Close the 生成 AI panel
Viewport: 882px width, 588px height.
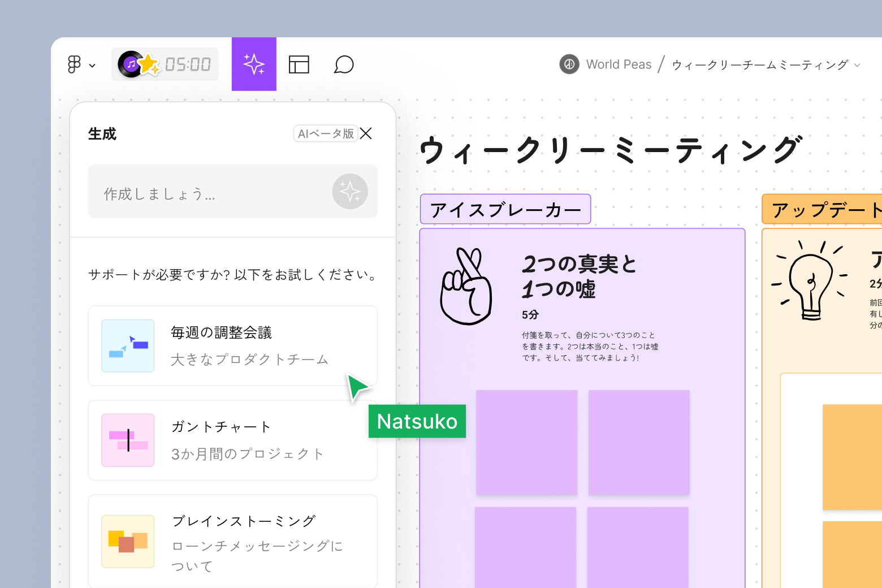click(x=366, y=133)
